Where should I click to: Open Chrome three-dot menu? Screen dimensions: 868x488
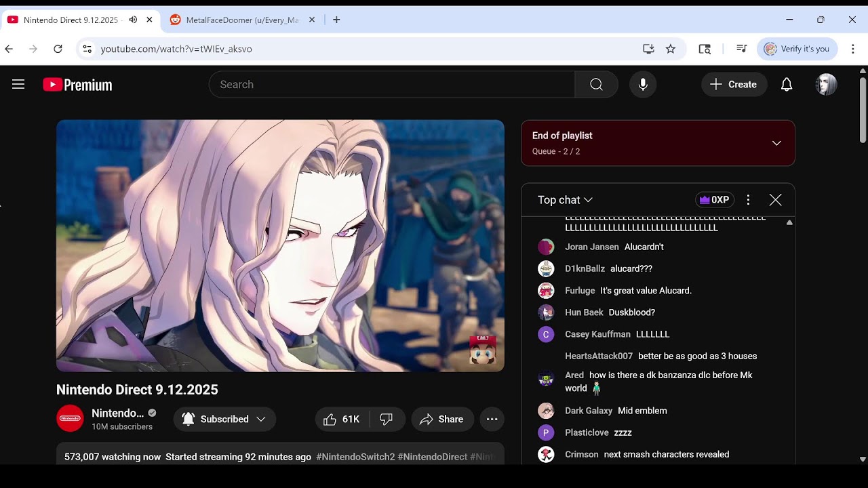point(853,49)
